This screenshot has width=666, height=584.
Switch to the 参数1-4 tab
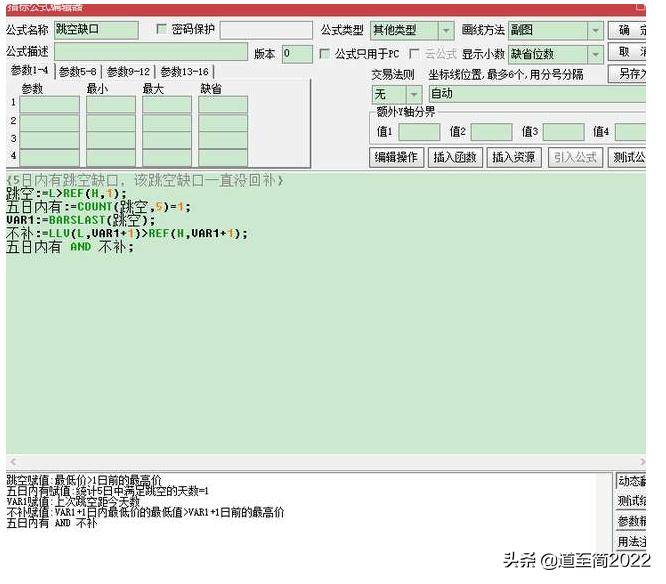coord(30,71)
